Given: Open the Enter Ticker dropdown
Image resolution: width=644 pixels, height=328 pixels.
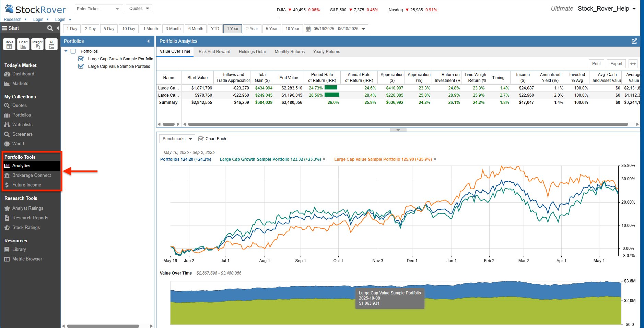Looking at the screenshot, I should [x=117, y=9].
